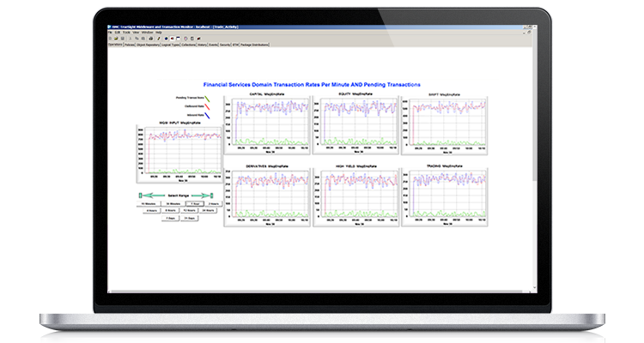Image resolution: width=644 pixels, height=343 pixels.
Task: Click the print toolbar icon
Action: point(151,39)
